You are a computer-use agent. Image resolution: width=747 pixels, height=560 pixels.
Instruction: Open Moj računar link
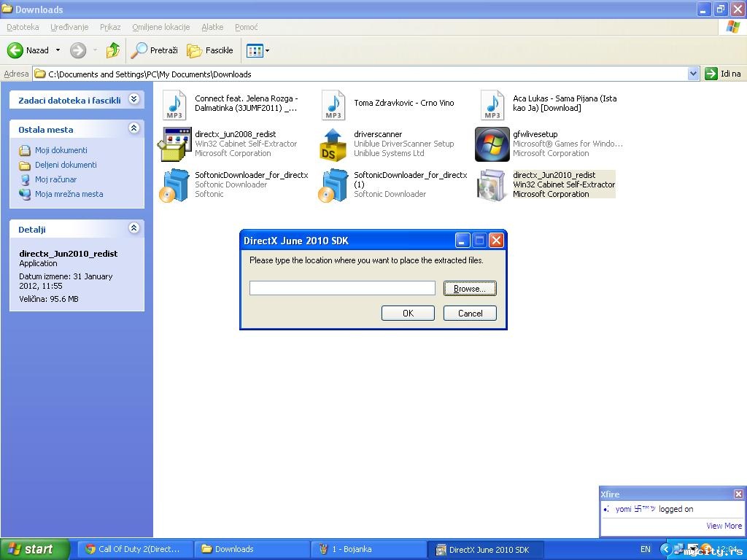tap(55, 179)
